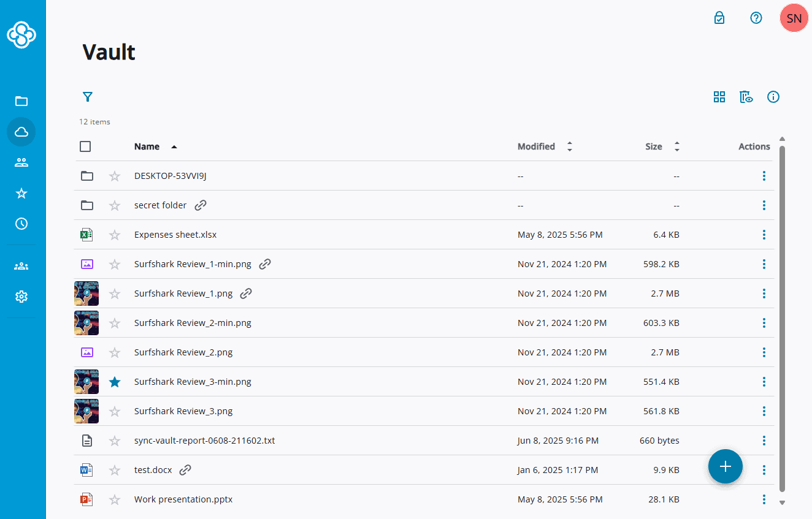Open actions menu for Surfshark Review_1-min.png
This screenshot has width=812, height=519.
(x=764, y=264)
